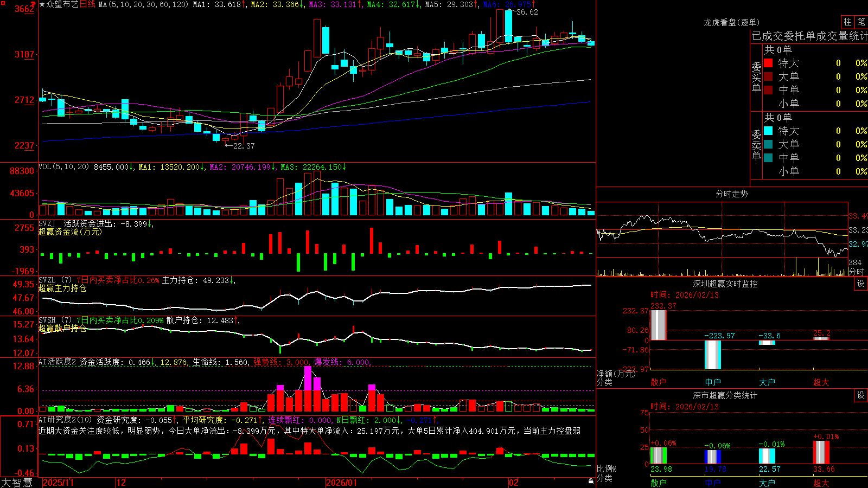868x488 pixels.
Task: Click the 12 month timeline marker
Action: pos(122,483)
